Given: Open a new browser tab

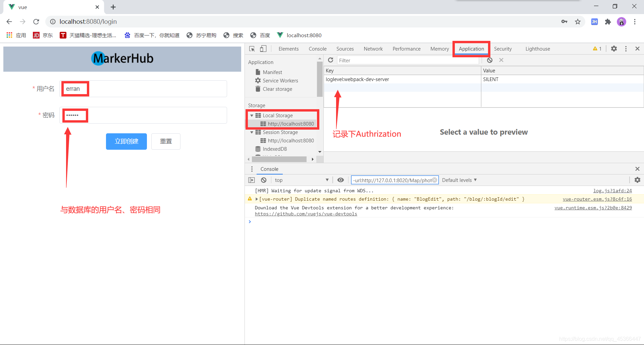Looking at the screenshot, I should pos(113,7).
